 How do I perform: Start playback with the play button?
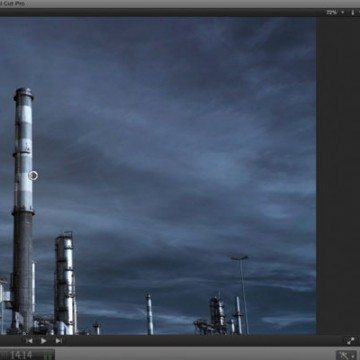pyautogui.click(x=43, y=341)
